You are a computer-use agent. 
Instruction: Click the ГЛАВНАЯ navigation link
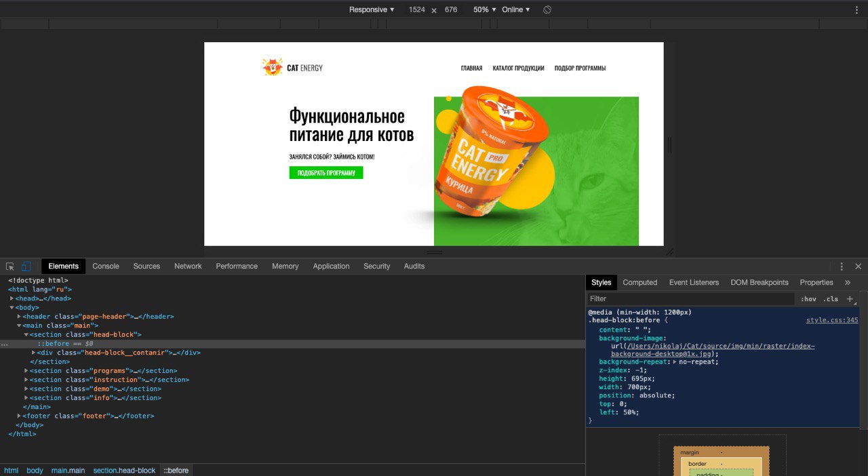pyautogui.click(x=471, y=68)
